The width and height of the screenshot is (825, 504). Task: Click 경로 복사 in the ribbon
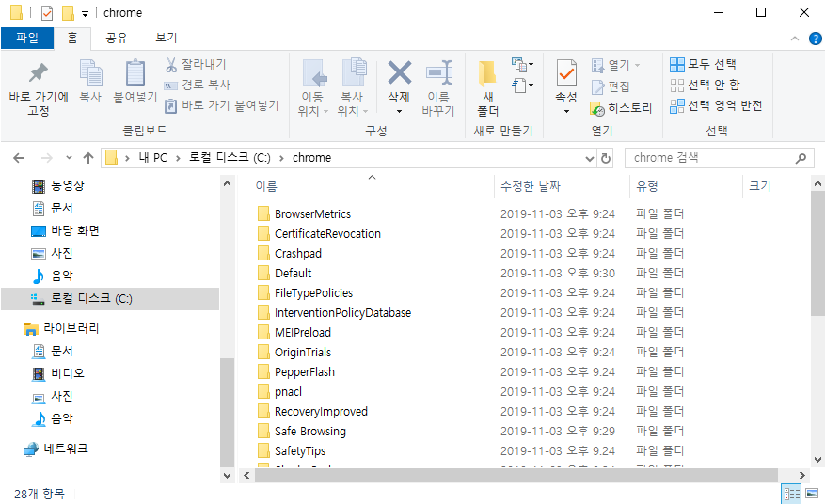pyautogui.click(x=198, y=85)
